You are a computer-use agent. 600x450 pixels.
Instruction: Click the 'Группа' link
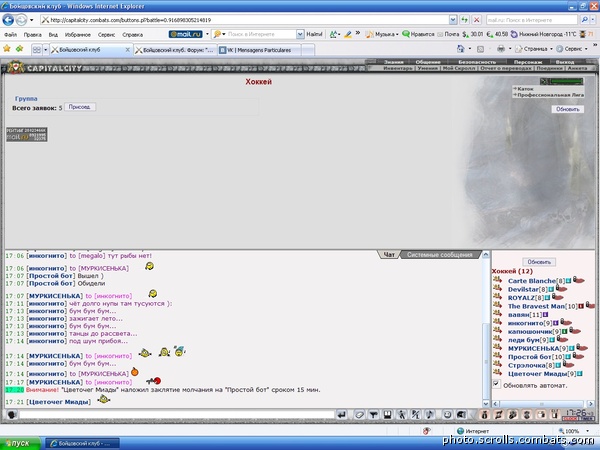point(26,99)
